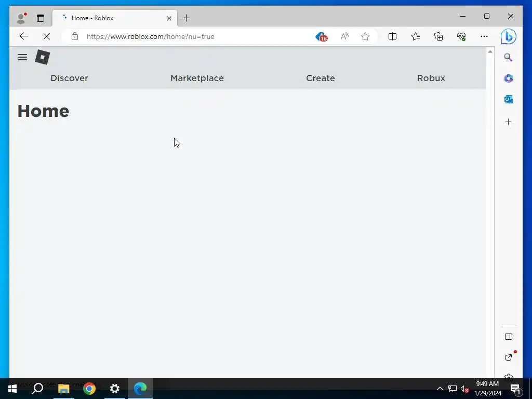Open the Roblox hamburger navigation menu
This screenshot has height=399, width=532.
[x=22, y=57]
